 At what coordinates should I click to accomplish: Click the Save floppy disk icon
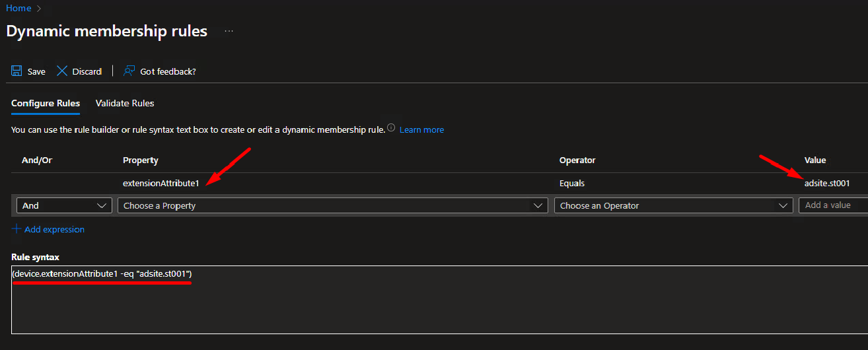[x=17, y=71]
